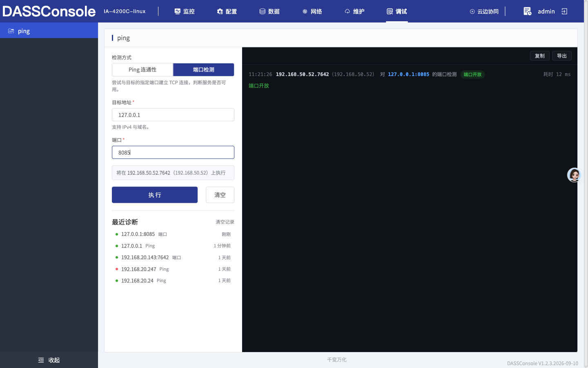Click the 维护 cloud icon
Screen dimensions: 588x368
(x=347, y=11)
